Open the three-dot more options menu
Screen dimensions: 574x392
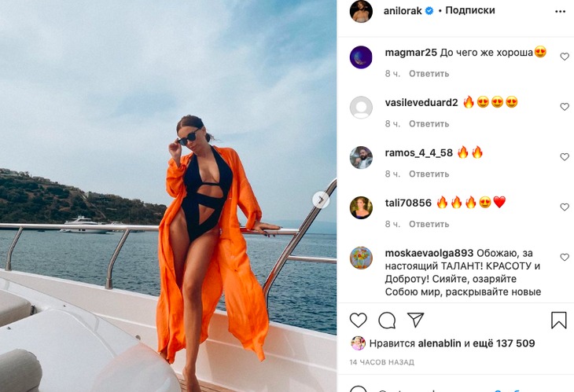tap(560, 12)
